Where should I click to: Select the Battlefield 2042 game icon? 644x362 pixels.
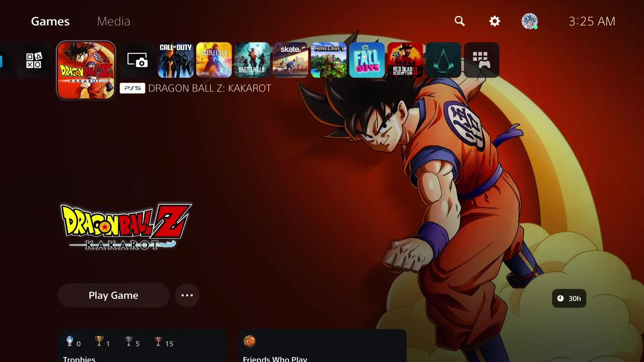252,60
